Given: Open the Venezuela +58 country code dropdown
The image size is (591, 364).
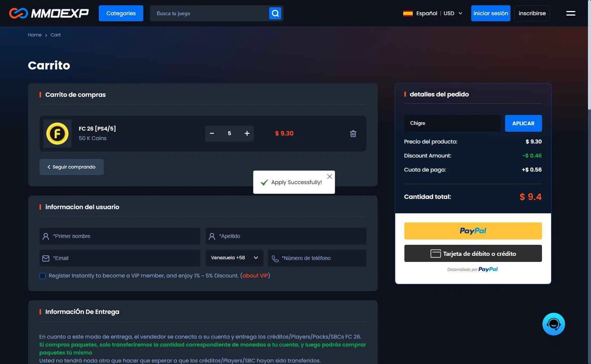Looking at the screenshot, I should click(x=234, y=258).
